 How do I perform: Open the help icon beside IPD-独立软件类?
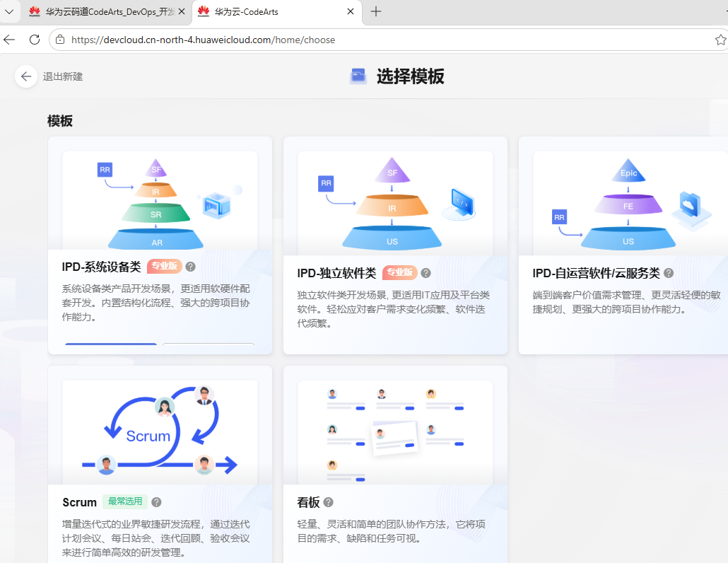(x=425, y=273)
